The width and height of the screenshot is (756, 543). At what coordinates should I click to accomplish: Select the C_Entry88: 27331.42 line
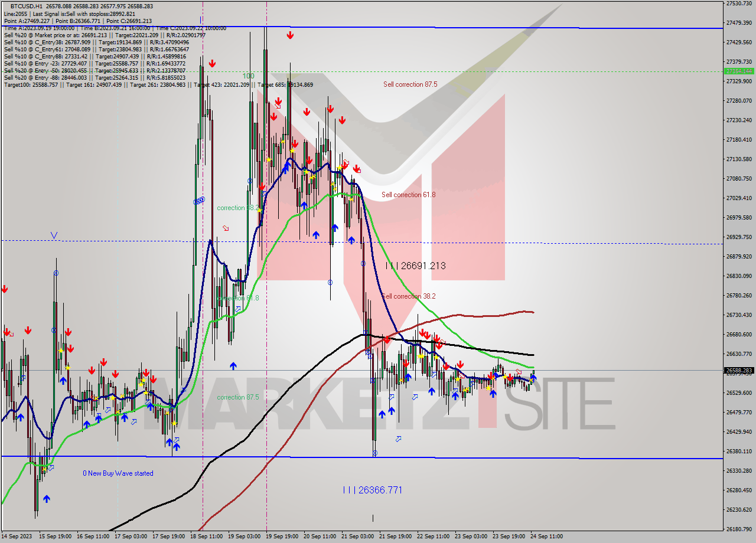94,57
